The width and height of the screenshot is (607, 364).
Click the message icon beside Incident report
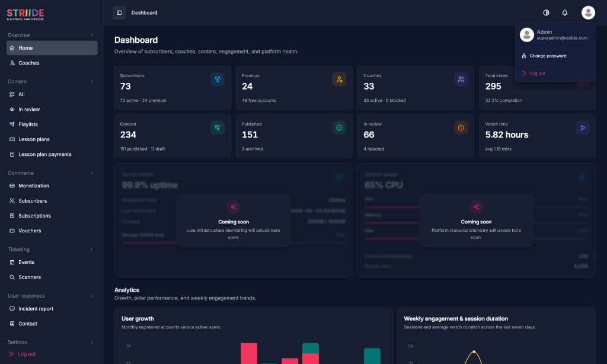(12, 309)
